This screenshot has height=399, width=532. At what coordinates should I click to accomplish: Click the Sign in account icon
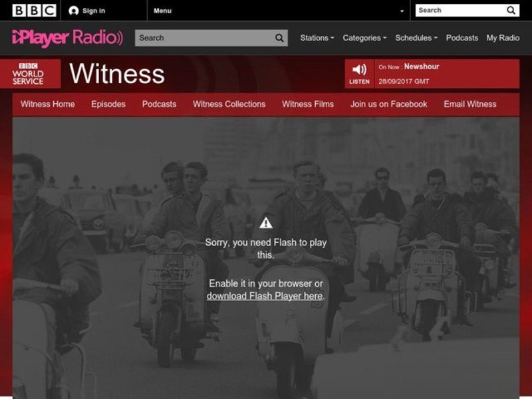[x=74, y=11]
